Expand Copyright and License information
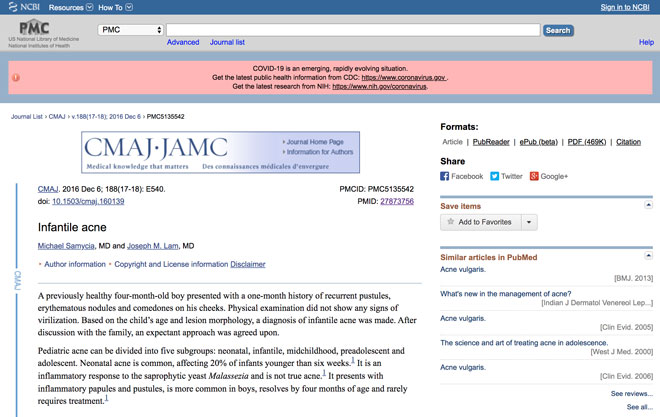This screenshot has width=660, height=417. click(x=171, y=264)
